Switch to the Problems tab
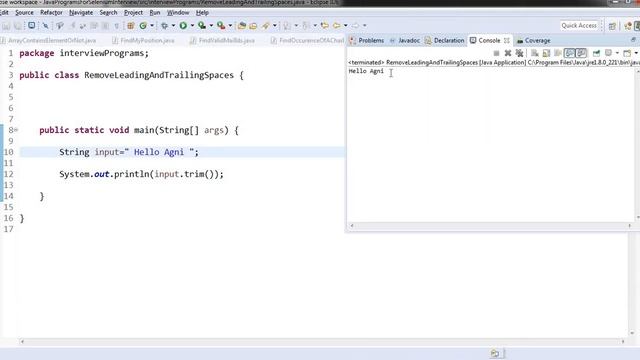 (x=367, y=40)
